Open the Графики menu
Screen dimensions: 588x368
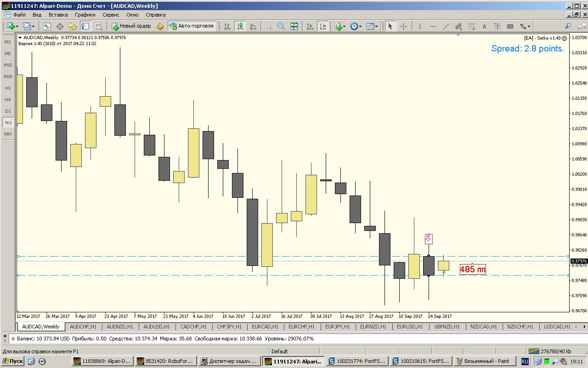point(85,15)
